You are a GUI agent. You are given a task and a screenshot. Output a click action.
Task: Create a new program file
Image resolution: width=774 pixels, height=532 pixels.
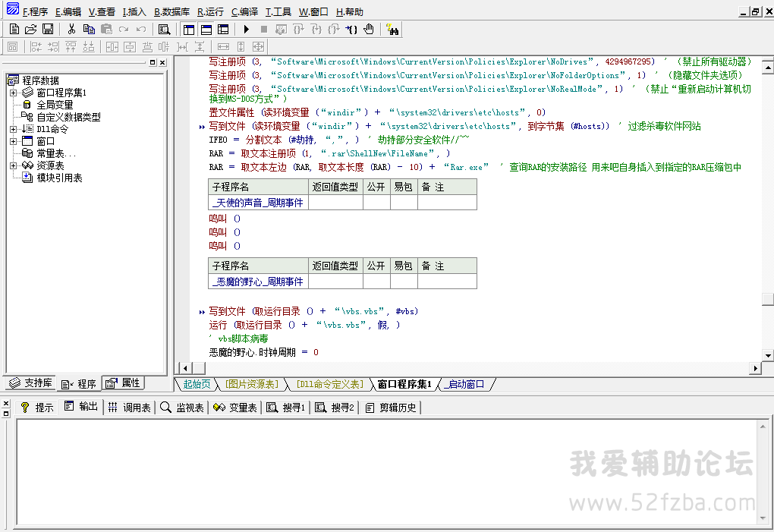[x=14, y=30]
